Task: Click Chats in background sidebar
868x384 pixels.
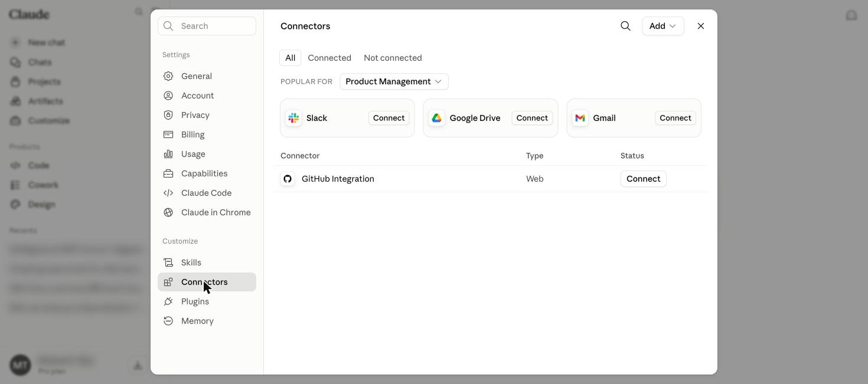Action: 40,63
